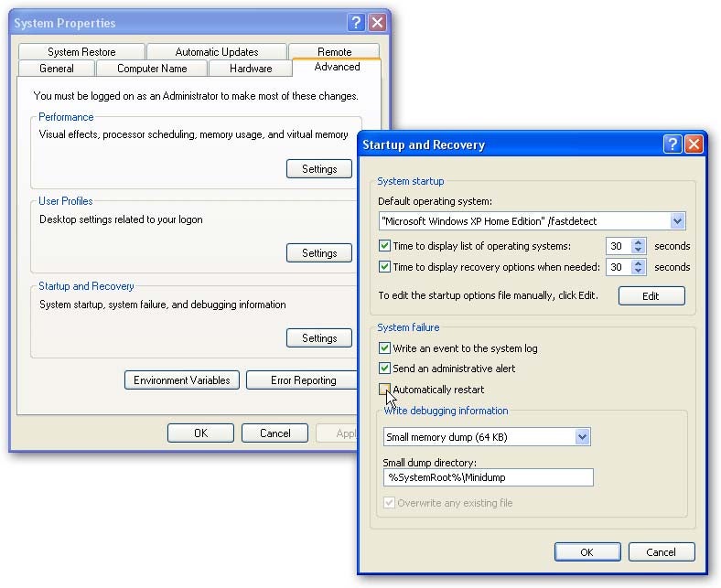Toggle Time to display recovery options when needed
This screenshot has height=588, width=721.
pyautogui.click(x=384, y=267)
